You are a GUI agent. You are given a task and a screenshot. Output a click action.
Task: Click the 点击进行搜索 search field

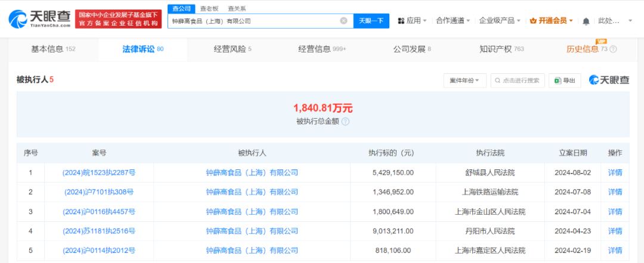point(518,81)
